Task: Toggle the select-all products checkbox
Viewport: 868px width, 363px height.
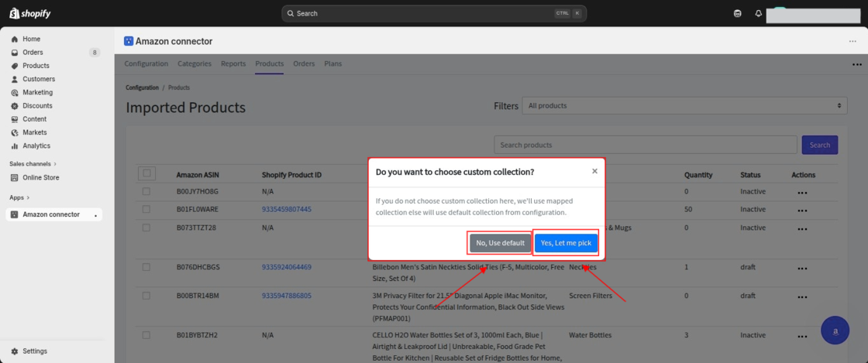Action: pyautogui.click(x=146, y=173)
